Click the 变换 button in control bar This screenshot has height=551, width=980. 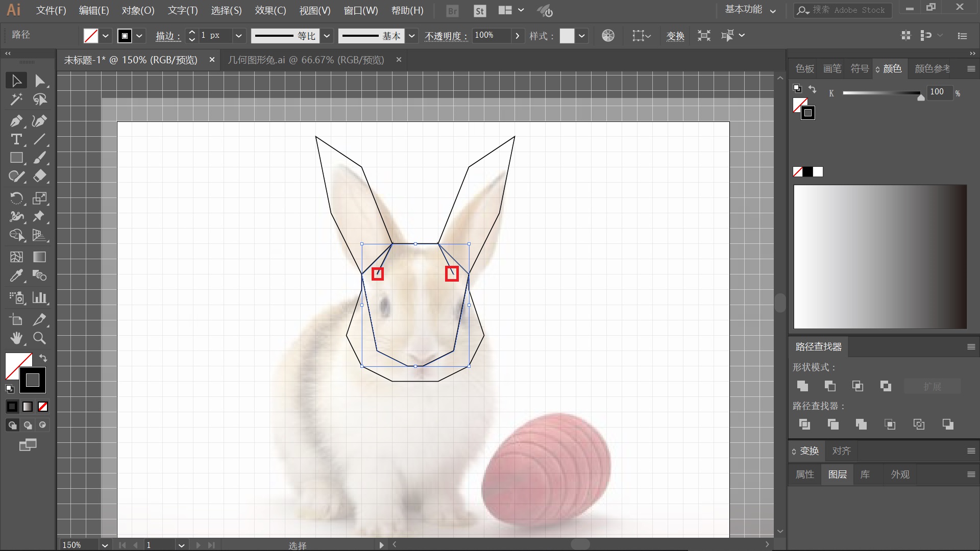(x=675, y=36)
